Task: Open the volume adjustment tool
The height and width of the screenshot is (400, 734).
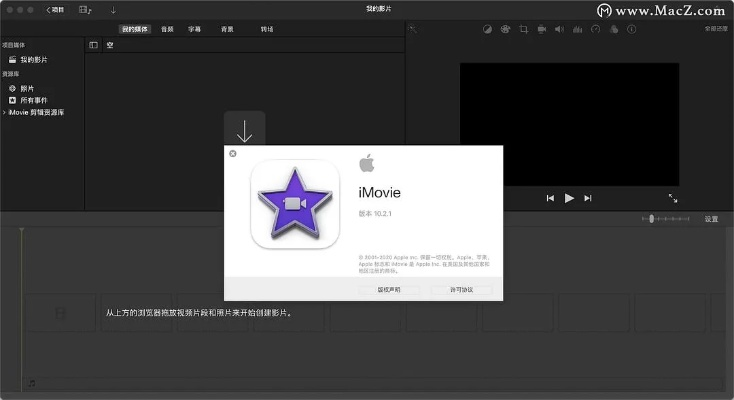Action: click(x=559, y=29)
